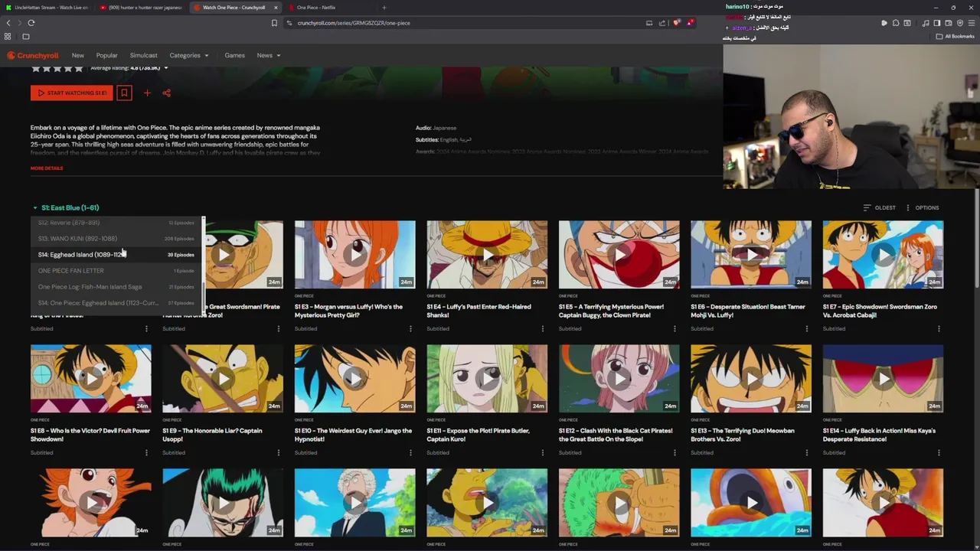Open the bookmarks bar folder icon
980x551 pixels.
click(25, 37)
